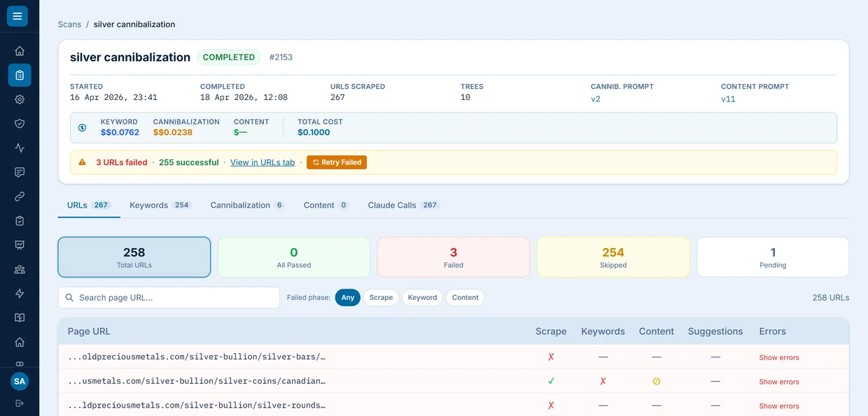Click the silver-rounds page URL

(197, 406)
